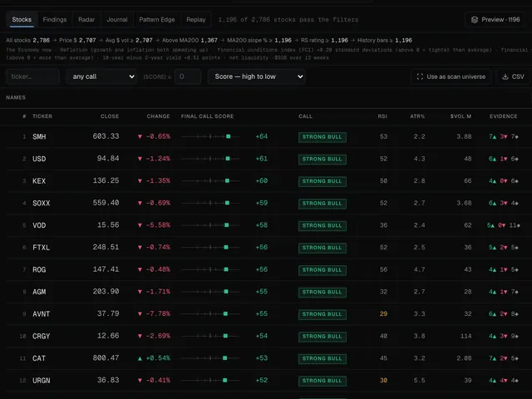
Task: Click the 'RS rating ≥ 1,196' filter step
Action: point(324,41)
